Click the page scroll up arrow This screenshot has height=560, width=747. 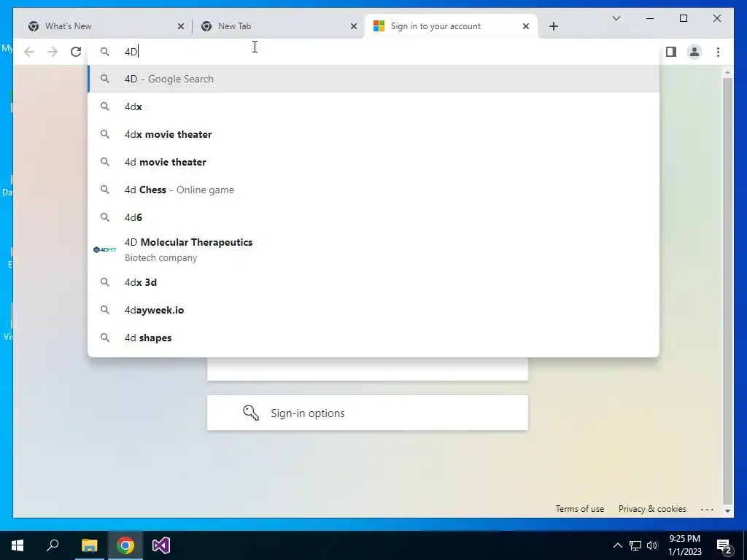point(727,72)
